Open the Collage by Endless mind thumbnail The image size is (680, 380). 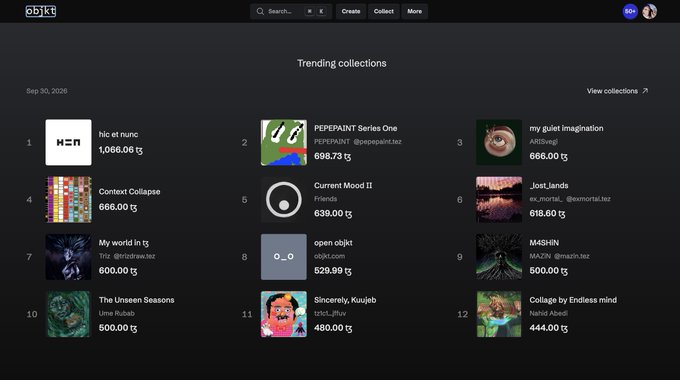[x=499, y=314]
